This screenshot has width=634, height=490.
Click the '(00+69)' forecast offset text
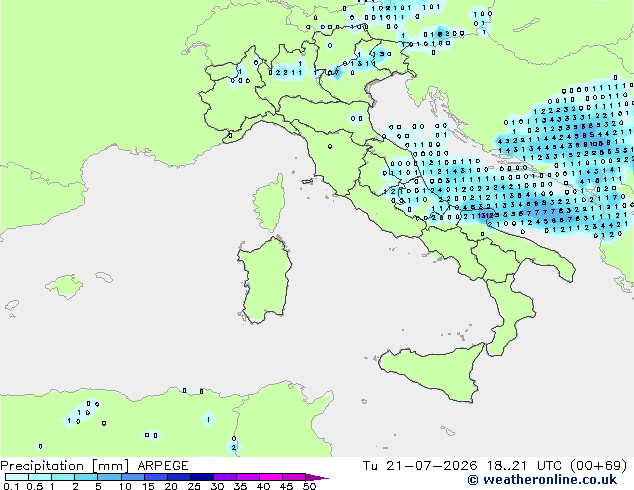coord(599,466)
